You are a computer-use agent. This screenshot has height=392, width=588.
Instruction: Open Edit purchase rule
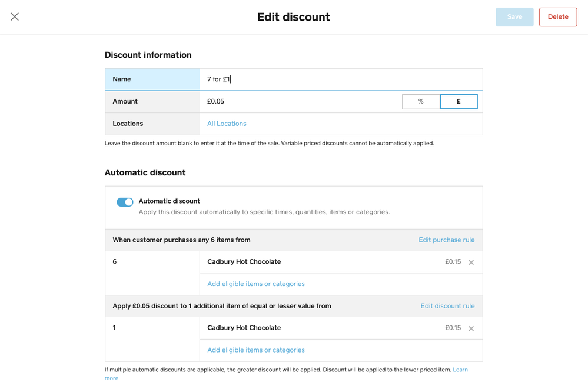pos(446,240)
